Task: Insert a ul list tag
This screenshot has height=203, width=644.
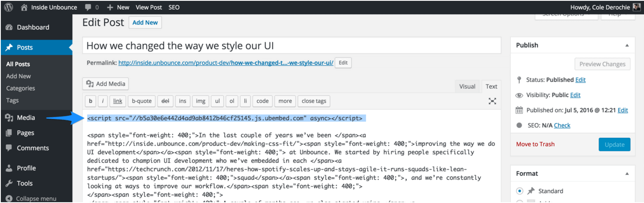Action: (217, 101)
